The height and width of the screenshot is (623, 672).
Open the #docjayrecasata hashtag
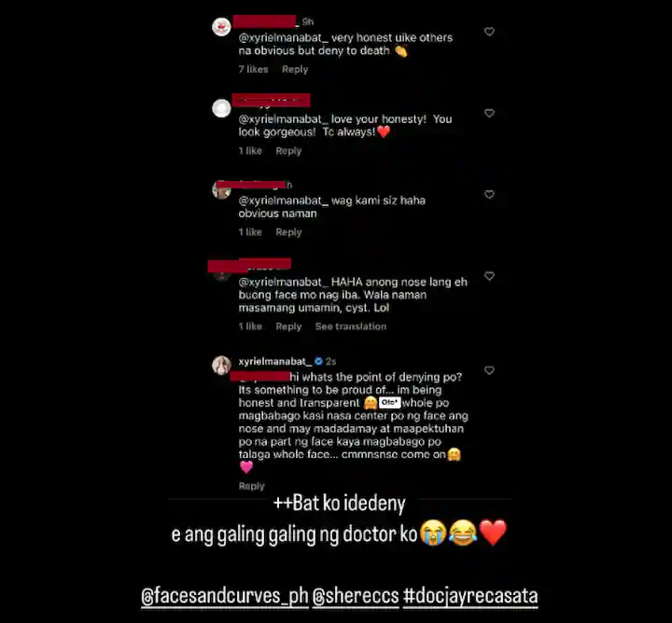click(x=470, y=596)
